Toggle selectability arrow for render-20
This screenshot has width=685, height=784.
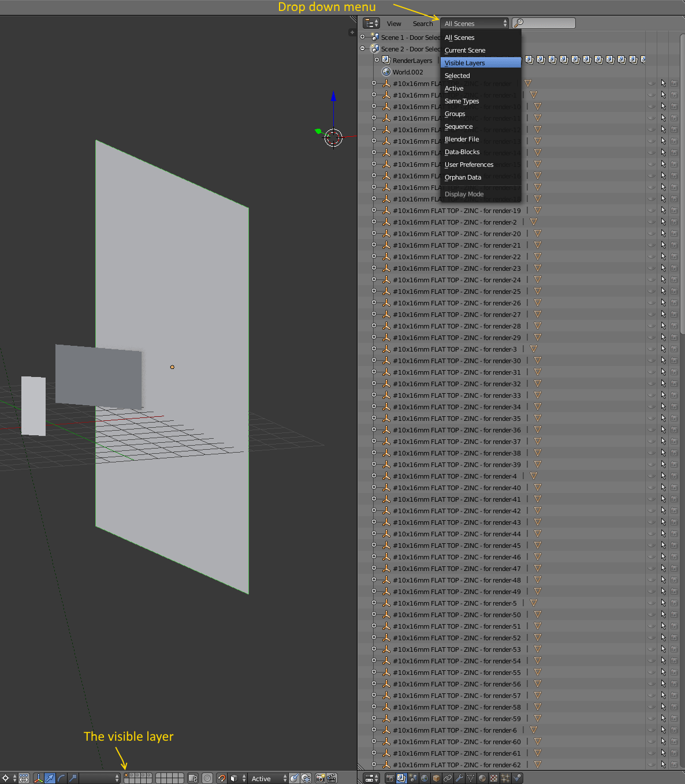(663, 233)
